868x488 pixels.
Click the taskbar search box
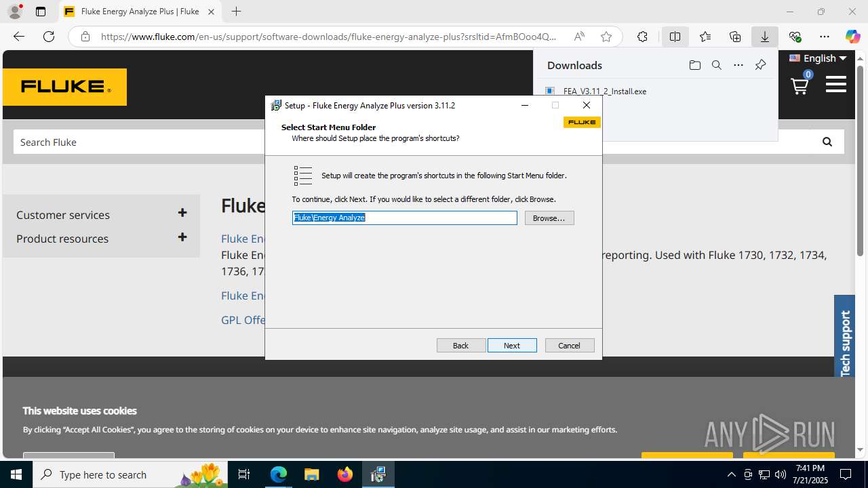point(130,474)
